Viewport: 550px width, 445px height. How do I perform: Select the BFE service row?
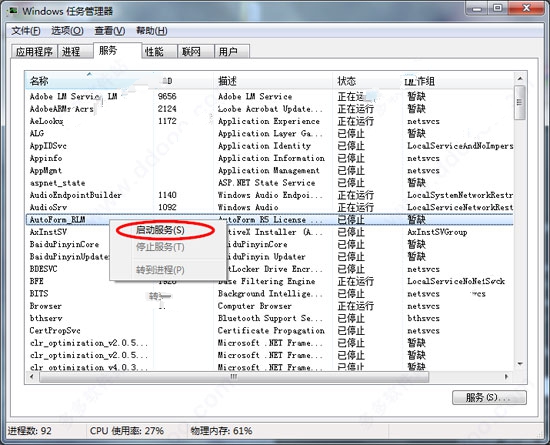[x=269, y=281]
